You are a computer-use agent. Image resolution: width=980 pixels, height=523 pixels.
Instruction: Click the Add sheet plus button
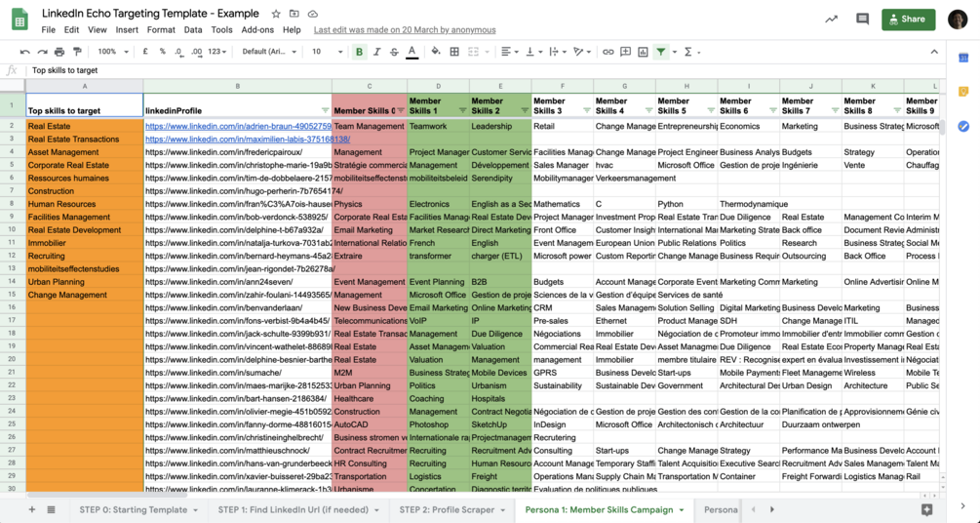coord(32,510)
